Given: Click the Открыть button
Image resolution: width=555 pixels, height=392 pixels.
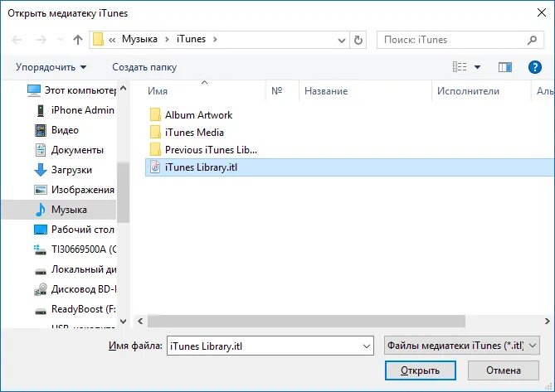Looking at the screenshot, I should tap(420, 370).
